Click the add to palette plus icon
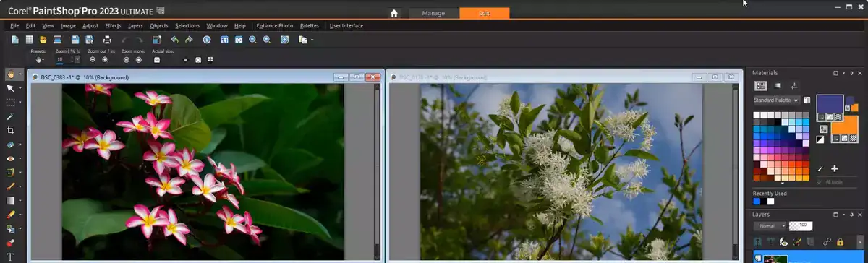This screenshot has height=263, width=868. (834, 168)
